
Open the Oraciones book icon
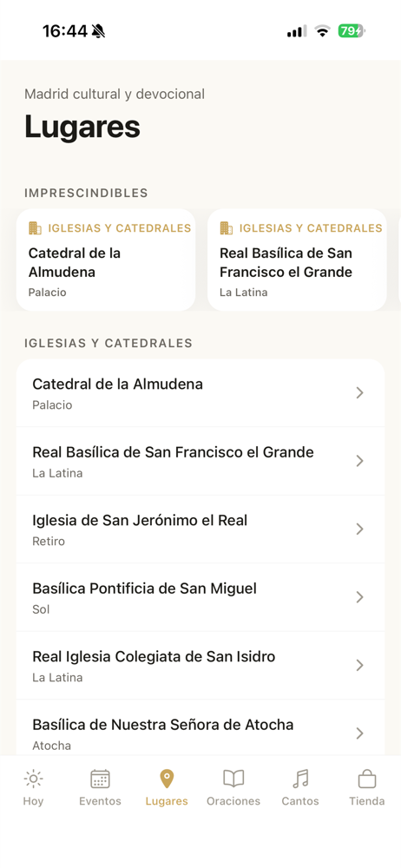pos(233,779)
